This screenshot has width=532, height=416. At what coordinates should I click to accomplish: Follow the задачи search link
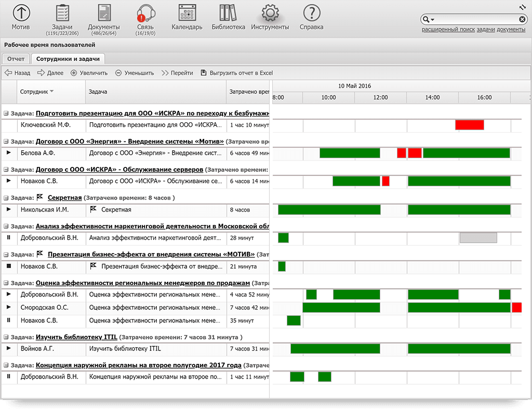coord(486,30)
